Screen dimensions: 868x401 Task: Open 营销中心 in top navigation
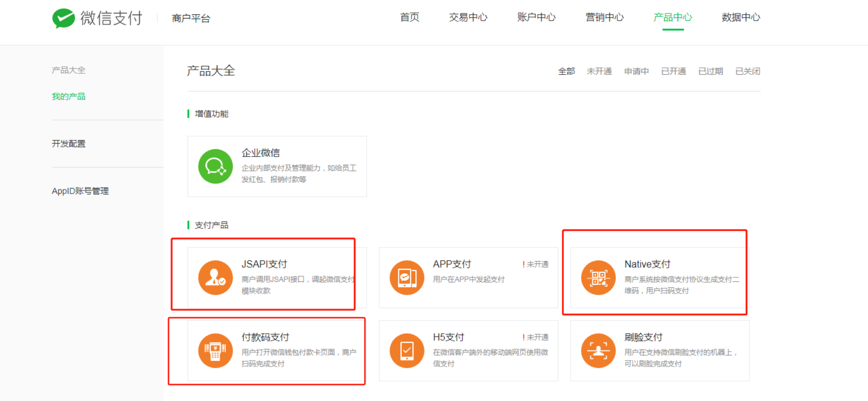605,17
